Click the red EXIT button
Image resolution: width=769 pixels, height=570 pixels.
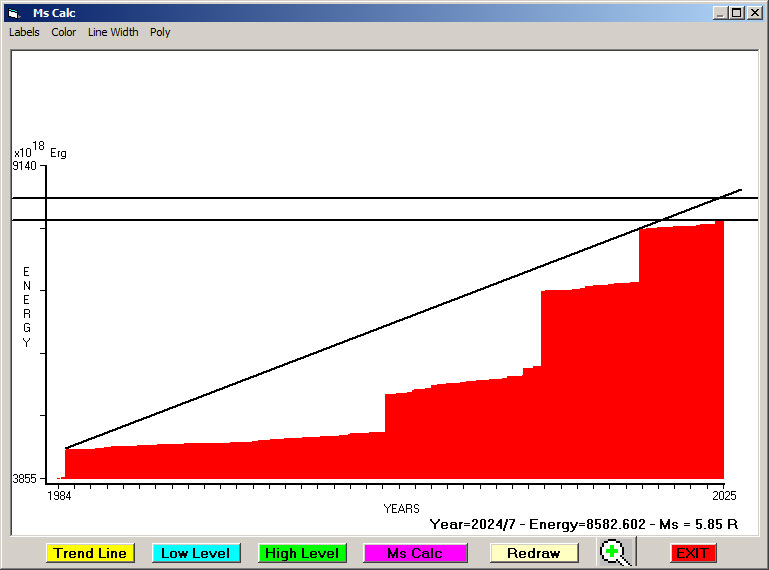[x=692, y=553]
